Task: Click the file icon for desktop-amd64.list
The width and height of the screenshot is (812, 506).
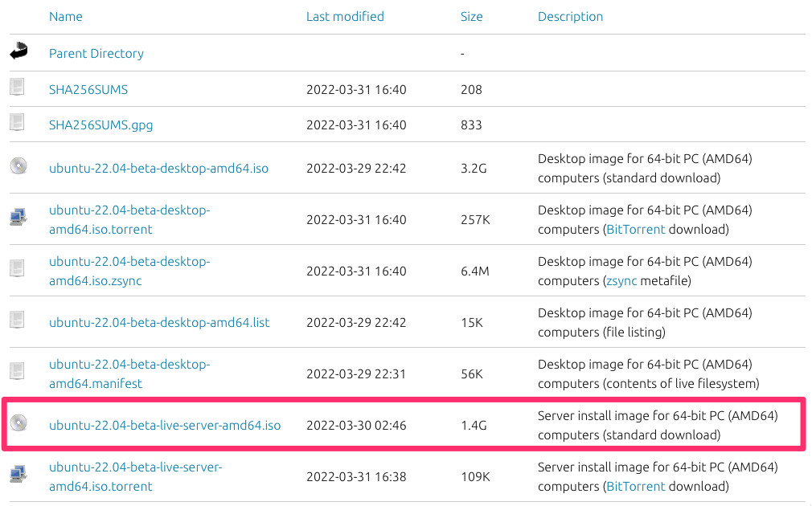Action: [17, 319]
